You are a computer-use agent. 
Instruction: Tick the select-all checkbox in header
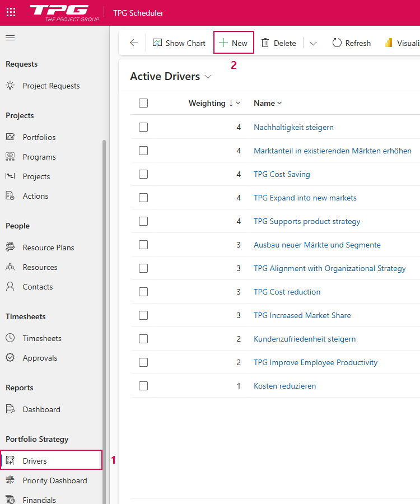143,103
